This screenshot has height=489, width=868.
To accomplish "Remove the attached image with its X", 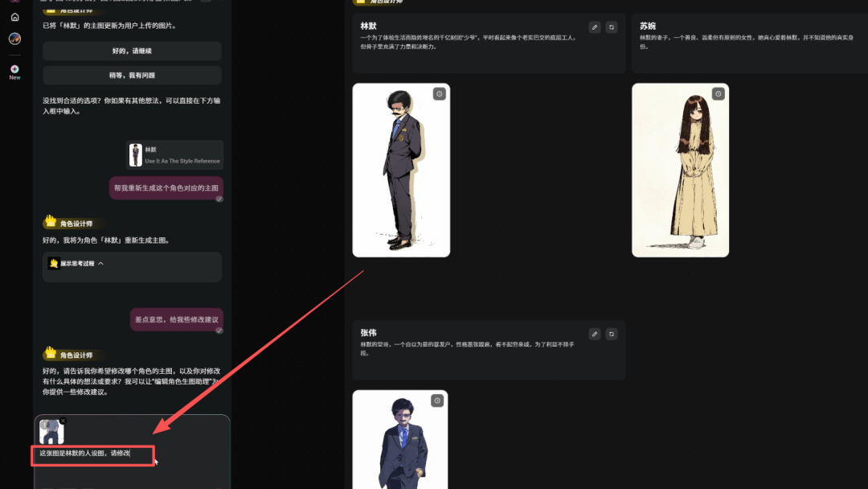I will tap(64, 420).
